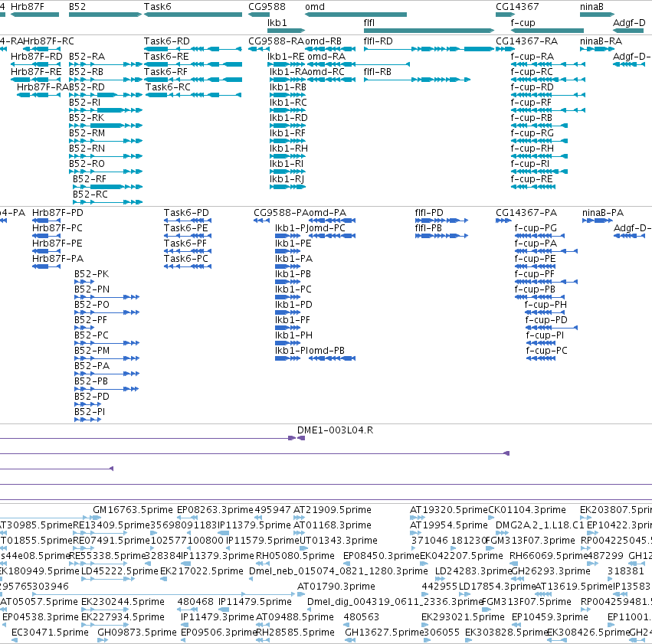Click the B52-PM protein label
This screenshot has height=644, width=652.
point(92,351)
